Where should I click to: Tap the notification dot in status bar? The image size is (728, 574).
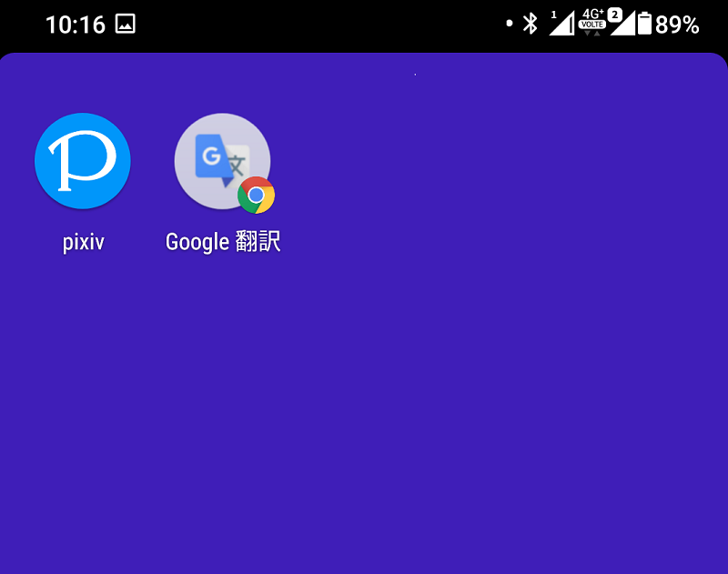tap(510, 24)
